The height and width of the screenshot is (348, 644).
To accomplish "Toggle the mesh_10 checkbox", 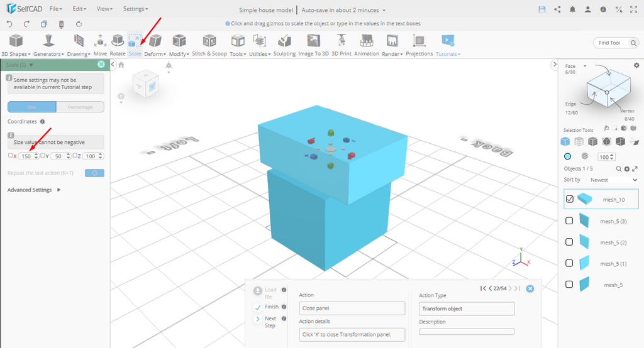I will coord(569,199).
